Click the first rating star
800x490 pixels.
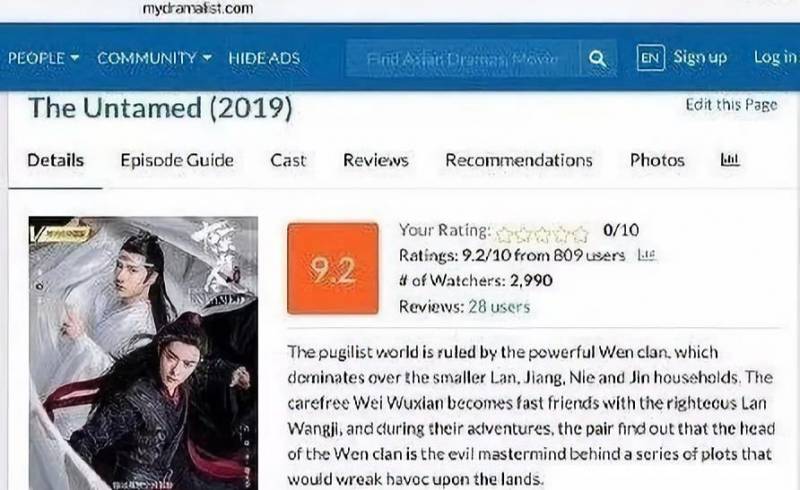pyautogui.click(x=504, y=234)
